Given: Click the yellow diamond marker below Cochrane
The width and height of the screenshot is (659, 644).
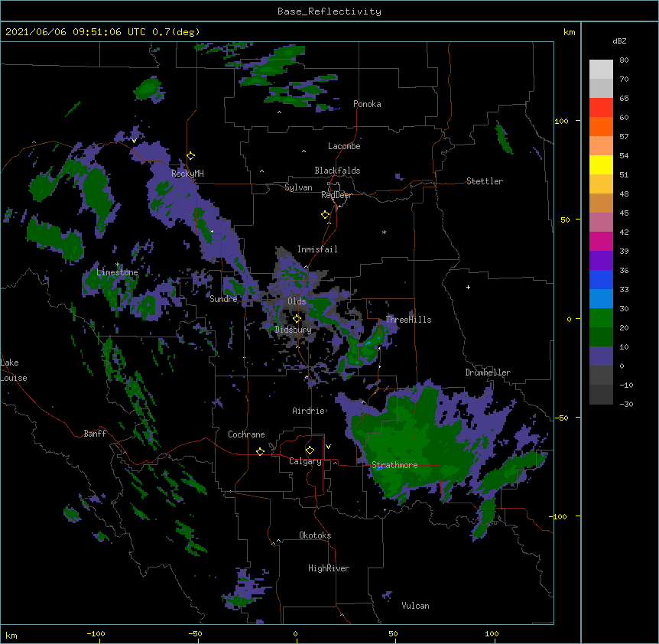Looking at the screenshot, I should [x=260, y=451].
